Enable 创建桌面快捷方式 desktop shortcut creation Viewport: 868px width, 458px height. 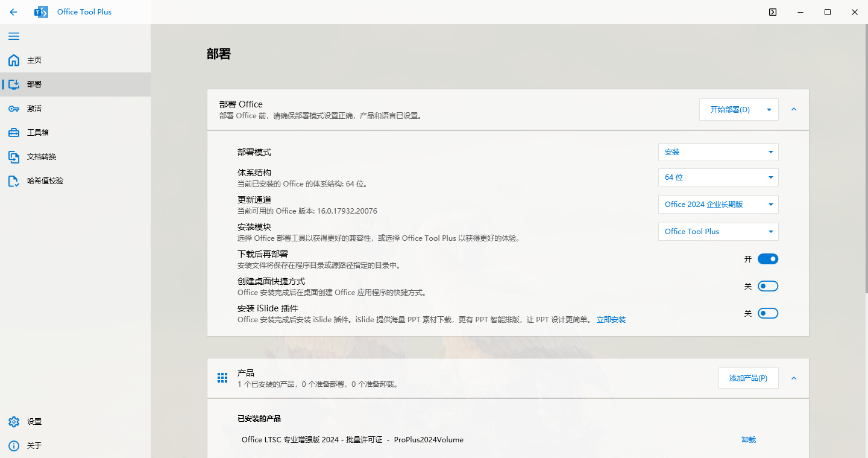[767, 286]
